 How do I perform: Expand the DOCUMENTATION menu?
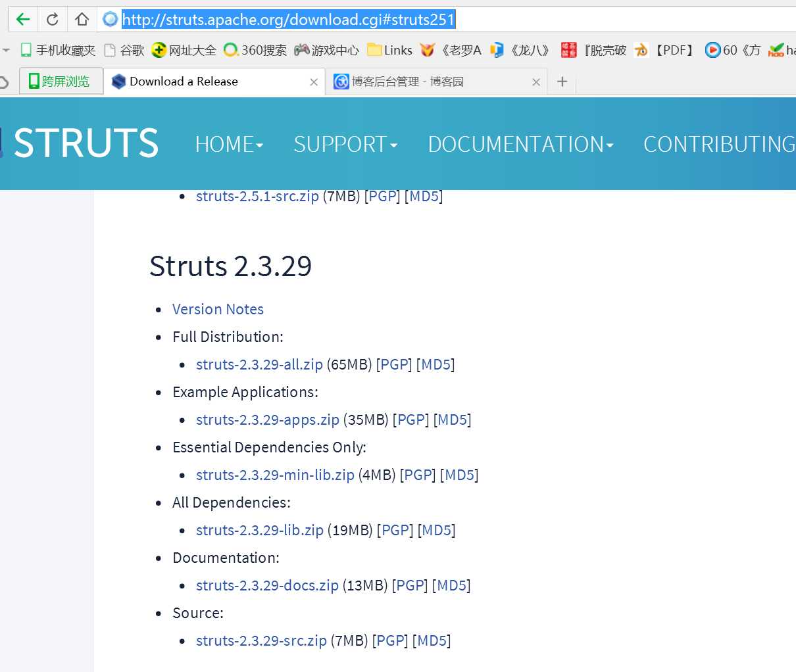click(520, 144)
